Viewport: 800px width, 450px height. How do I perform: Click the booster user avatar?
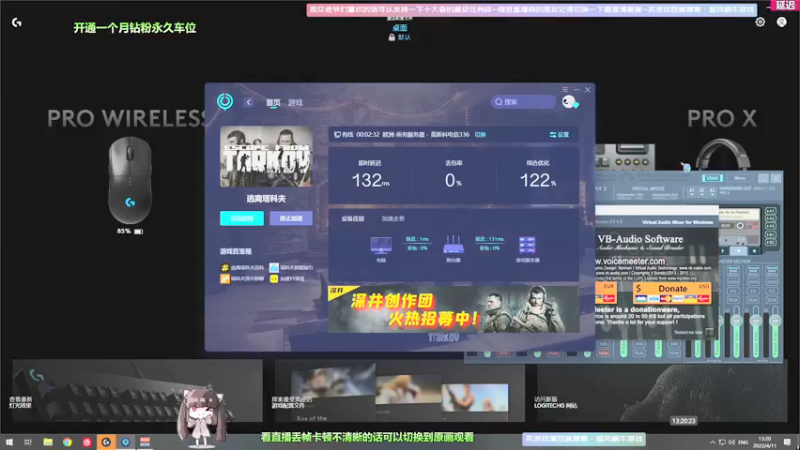tap(569, 102)
